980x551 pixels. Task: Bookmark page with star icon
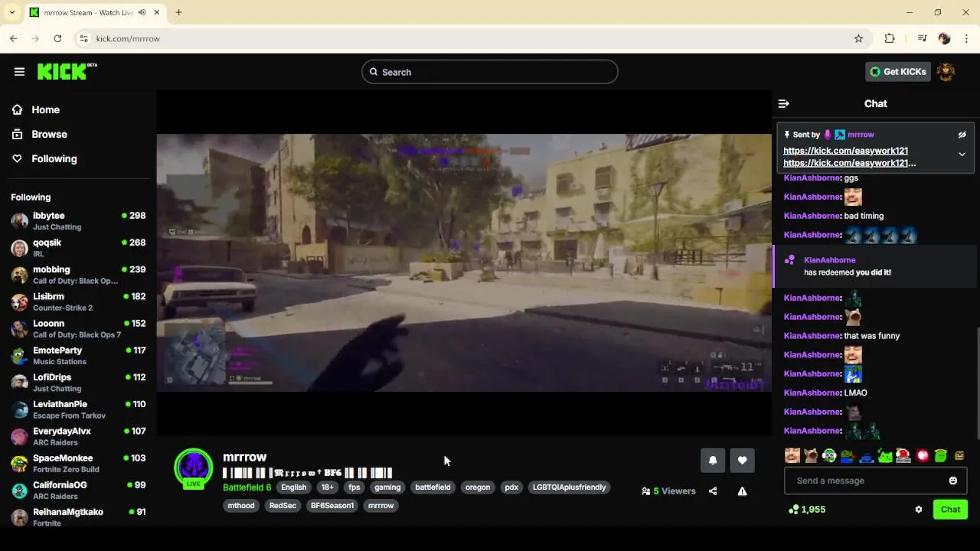(858, 38)
